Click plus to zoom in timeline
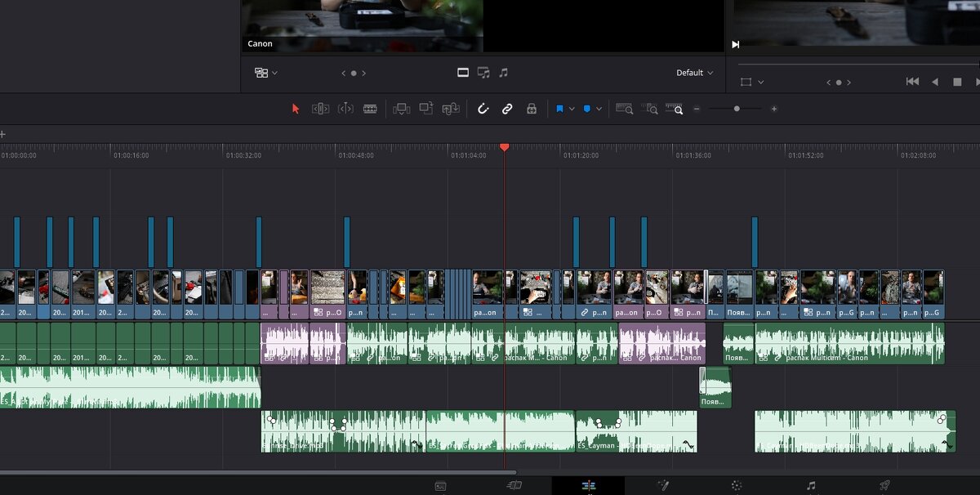 (774, 109)
